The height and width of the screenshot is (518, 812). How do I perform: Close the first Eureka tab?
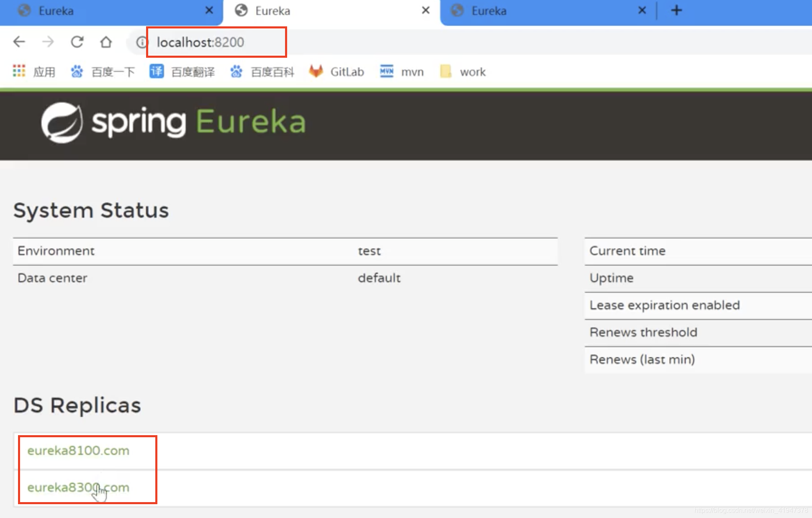click(209, 10)
